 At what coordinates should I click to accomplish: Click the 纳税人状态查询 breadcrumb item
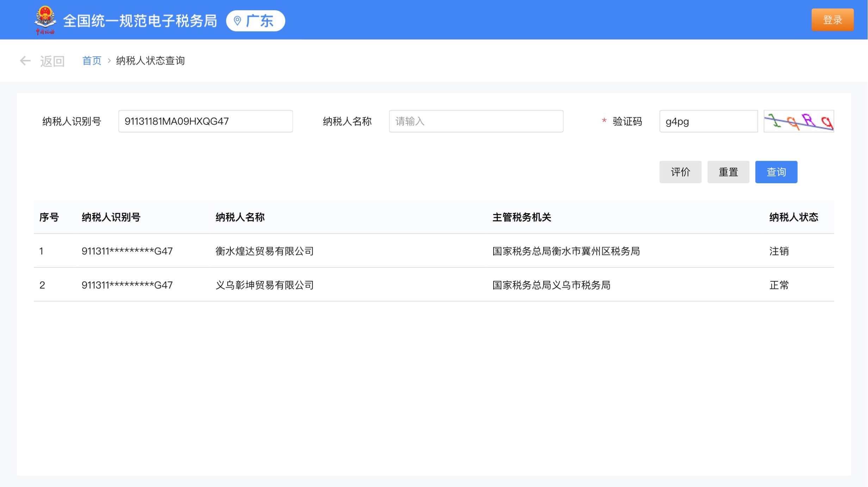(150, 61)
